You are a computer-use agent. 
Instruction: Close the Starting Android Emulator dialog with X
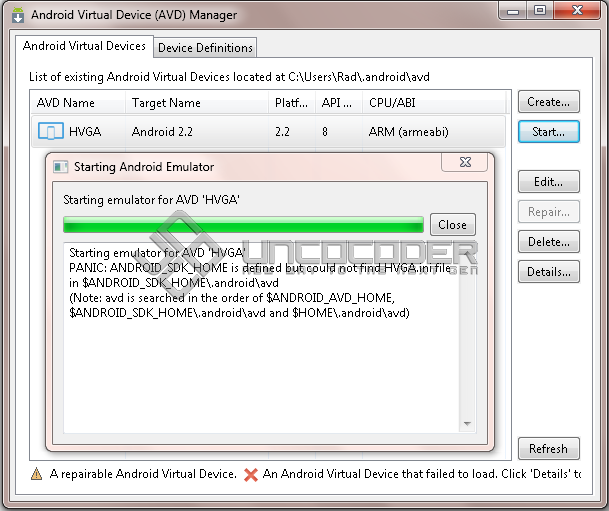click(465, 162)
